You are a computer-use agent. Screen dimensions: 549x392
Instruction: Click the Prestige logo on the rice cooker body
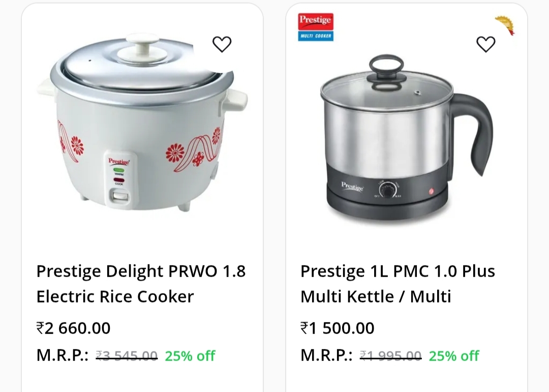coord(119,161)
